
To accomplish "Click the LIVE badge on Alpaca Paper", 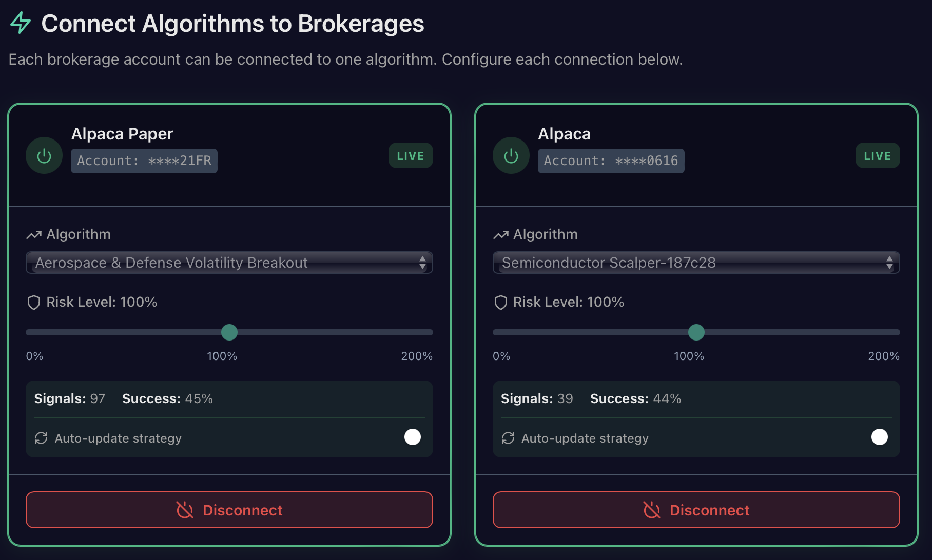I will [x=411, y=155].
